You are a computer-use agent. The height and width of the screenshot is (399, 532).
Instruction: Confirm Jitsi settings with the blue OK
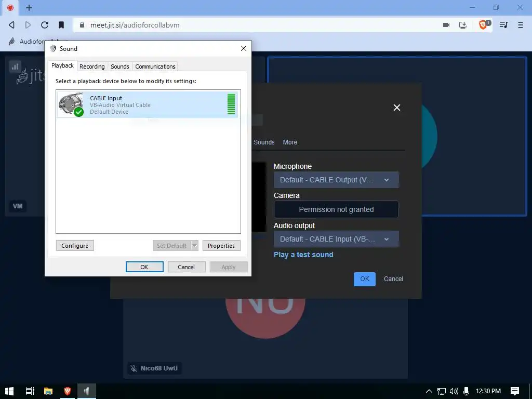[364, 279]
